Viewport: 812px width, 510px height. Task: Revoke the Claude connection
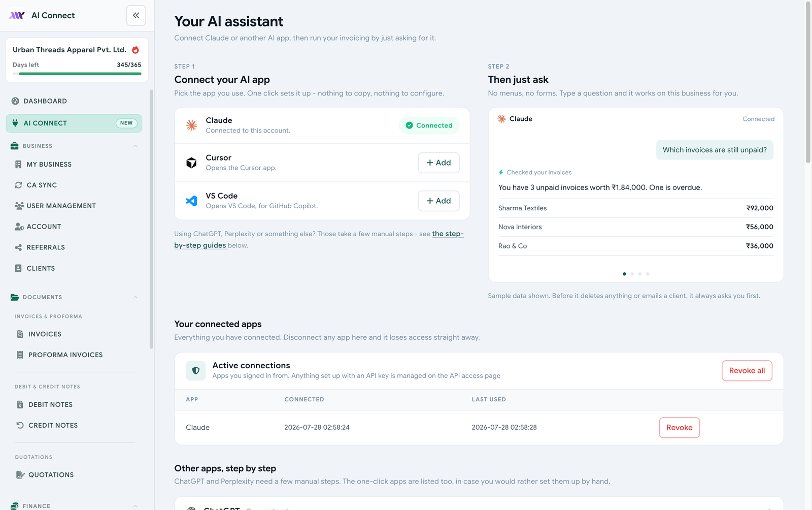(680, 428)
